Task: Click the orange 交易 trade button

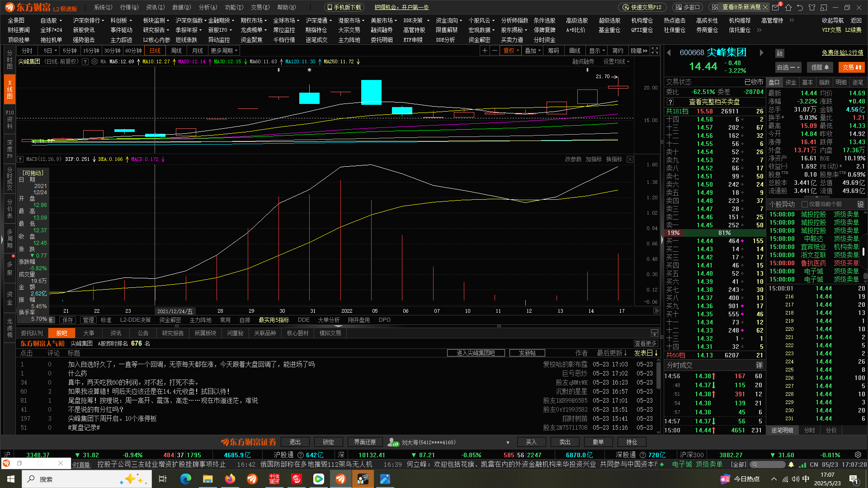Action: [852, 67]
